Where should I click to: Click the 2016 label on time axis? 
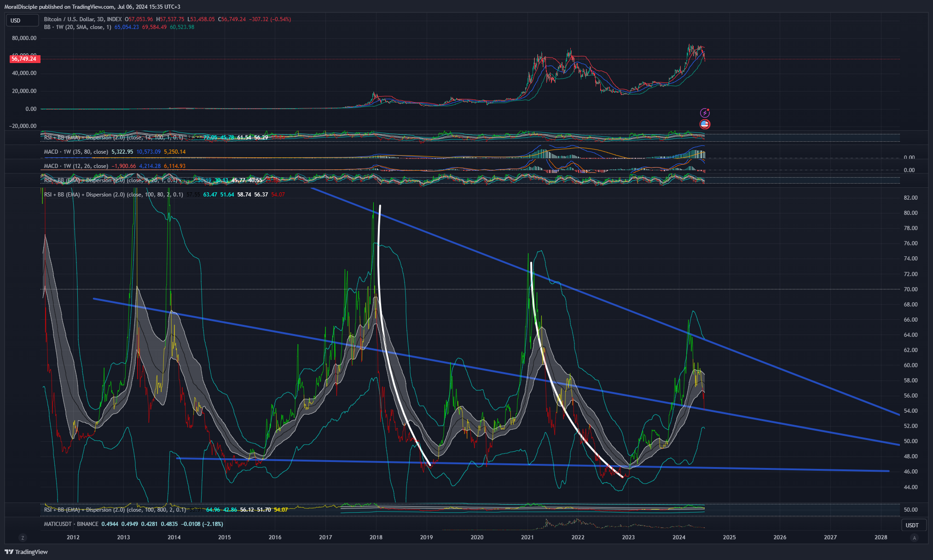275,537
